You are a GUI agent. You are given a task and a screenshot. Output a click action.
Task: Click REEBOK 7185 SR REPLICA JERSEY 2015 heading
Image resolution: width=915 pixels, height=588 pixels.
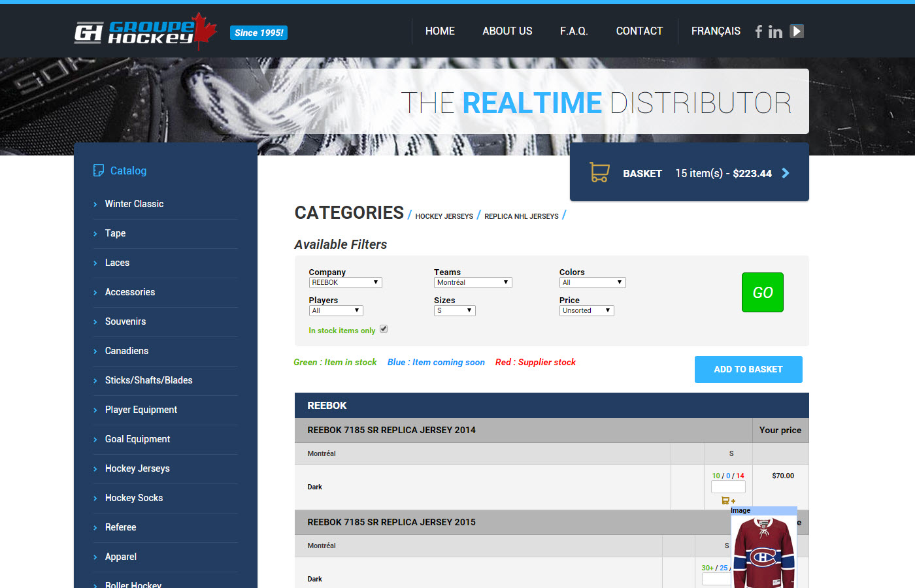coord(391,522)
